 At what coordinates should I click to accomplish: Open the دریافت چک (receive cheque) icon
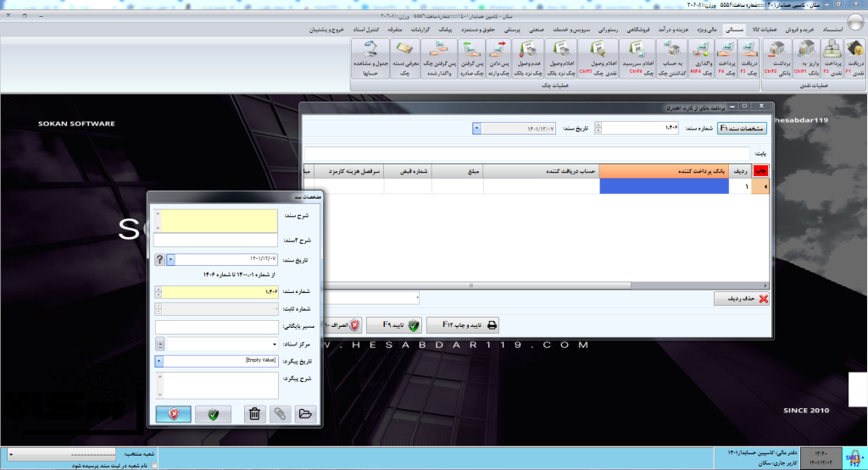(x=749, y=59)
